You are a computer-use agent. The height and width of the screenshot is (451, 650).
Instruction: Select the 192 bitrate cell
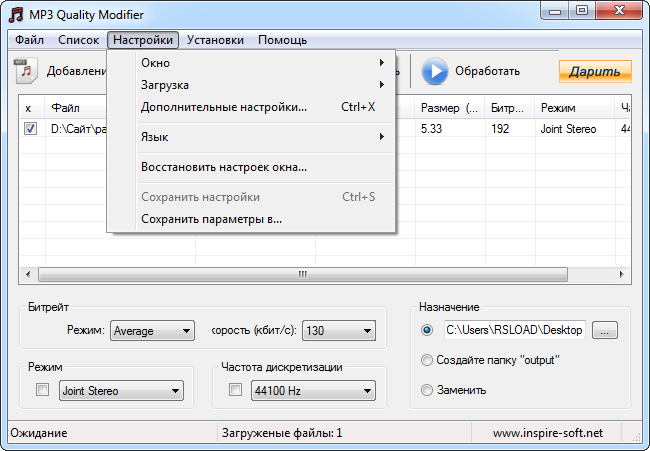(x=500, y=129)
